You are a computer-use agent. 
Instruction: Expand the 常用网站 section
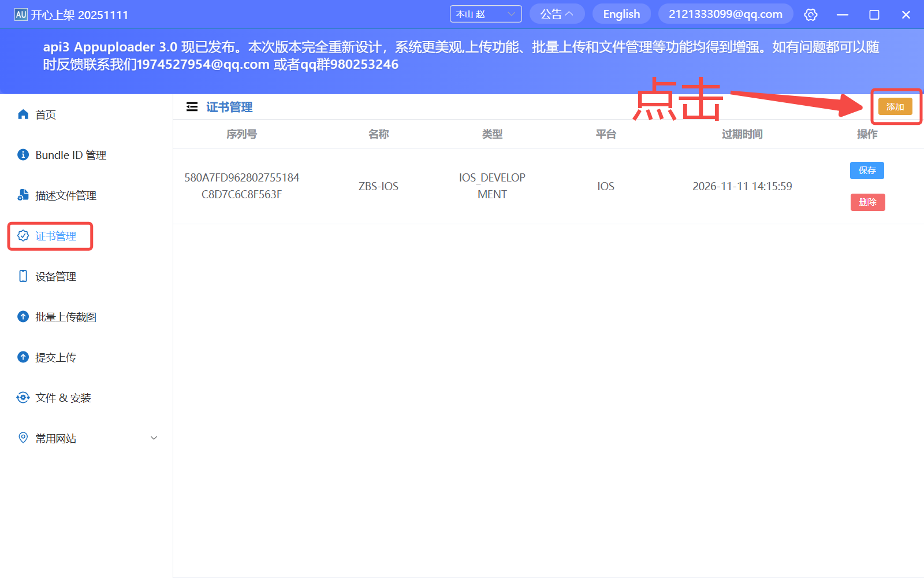pos(153,438)
